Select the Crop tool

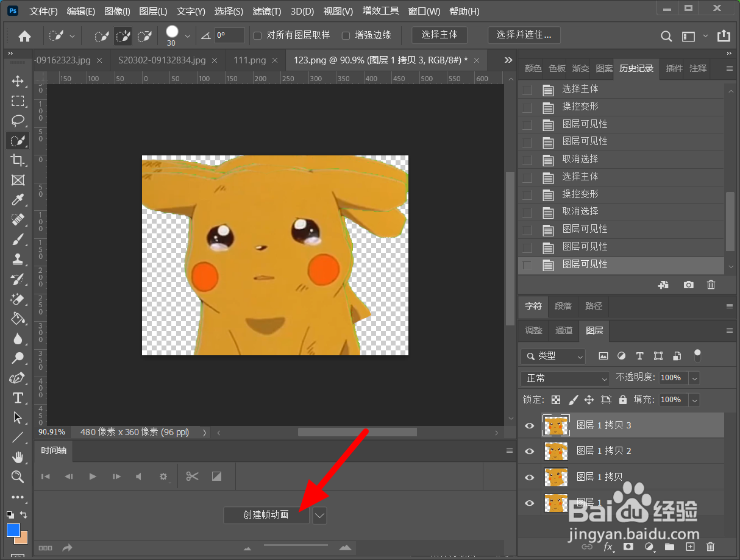[18, 160]
